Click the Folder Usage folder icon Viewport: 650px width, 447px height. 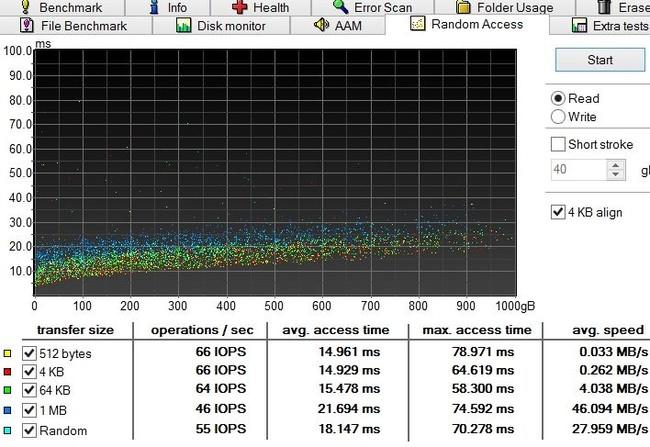[x=463, y=7]
